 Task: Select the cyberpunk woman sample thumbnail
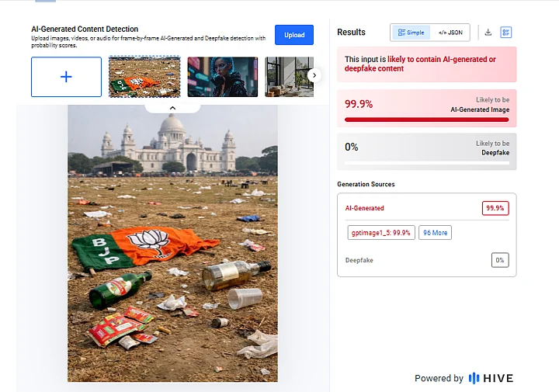(x=222, y=77)
